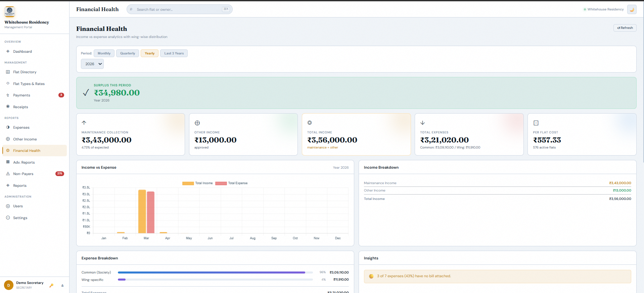This screenshot has width=644, height=293.
Task: Click the key icon beside Demo Secretary
Action: pos(51,285)
